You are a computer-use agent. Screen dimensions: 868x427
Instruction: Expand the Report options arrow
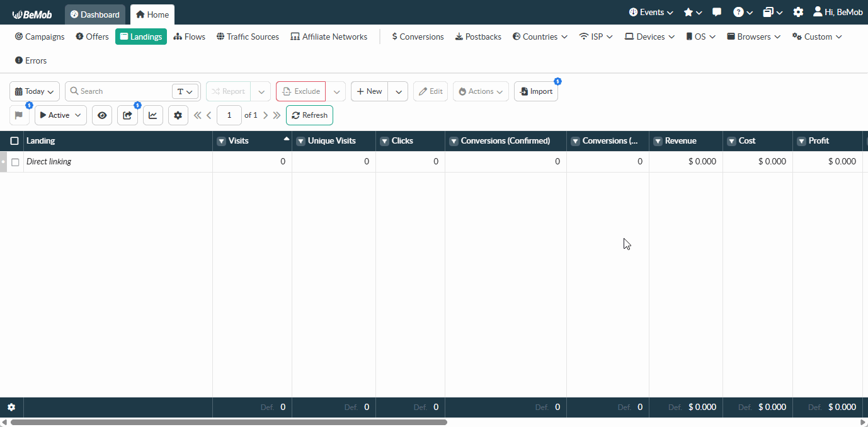pos(260,91)
